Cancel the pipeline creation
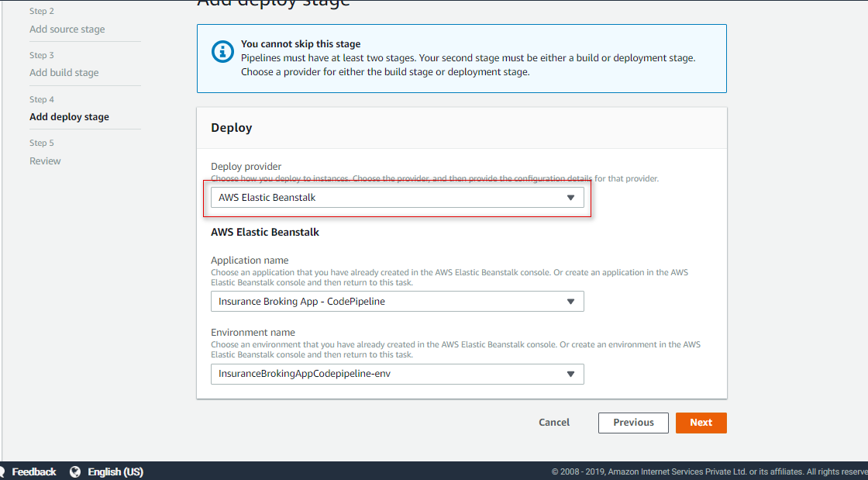This screenshot has height=480, width=868. 554,423
